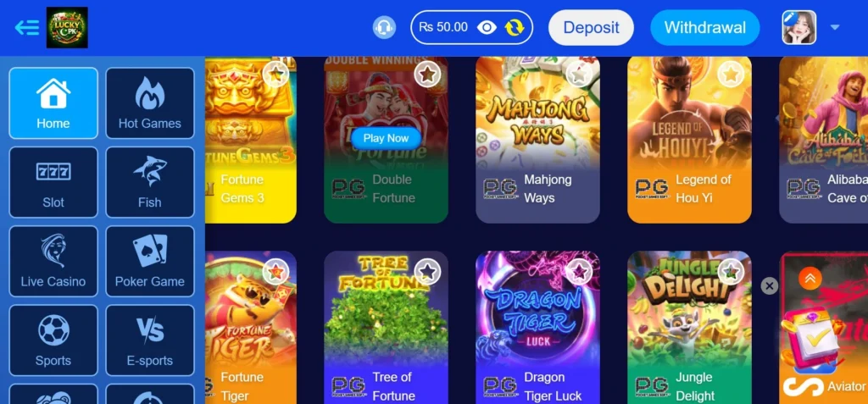
Task: Click the Withdrawal button
Action: click(x=705, y=27)
